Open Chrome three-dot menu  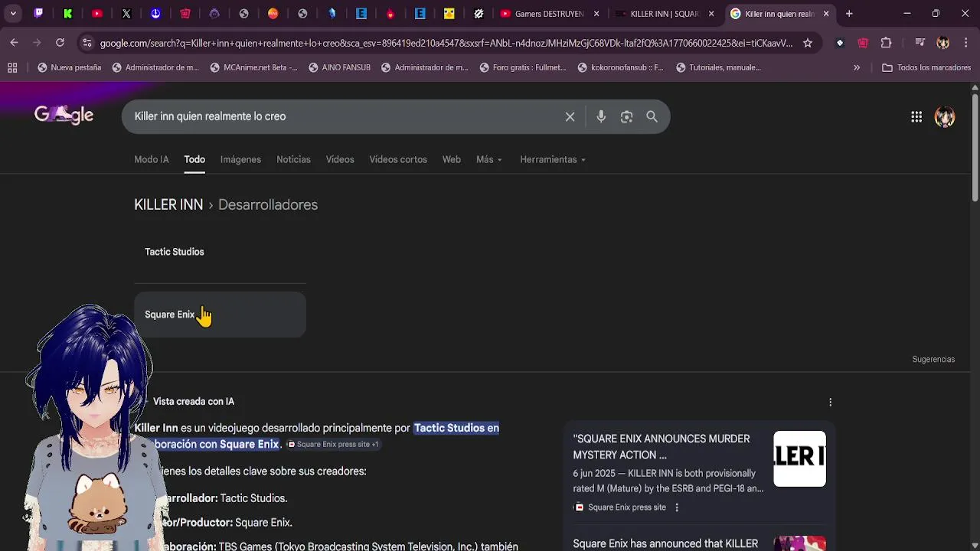[x=965, y=43]
